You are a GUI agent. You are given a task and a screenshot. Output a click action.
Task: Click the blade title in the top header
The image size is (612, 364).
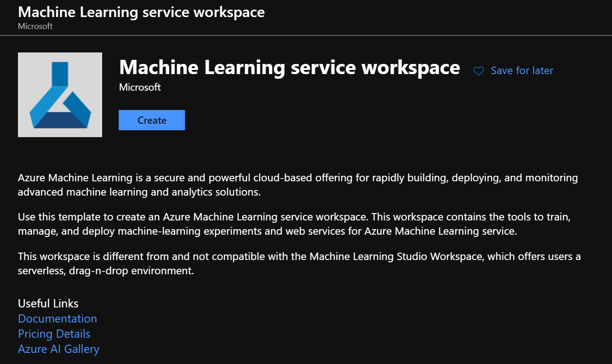click(x=141, y=12)
